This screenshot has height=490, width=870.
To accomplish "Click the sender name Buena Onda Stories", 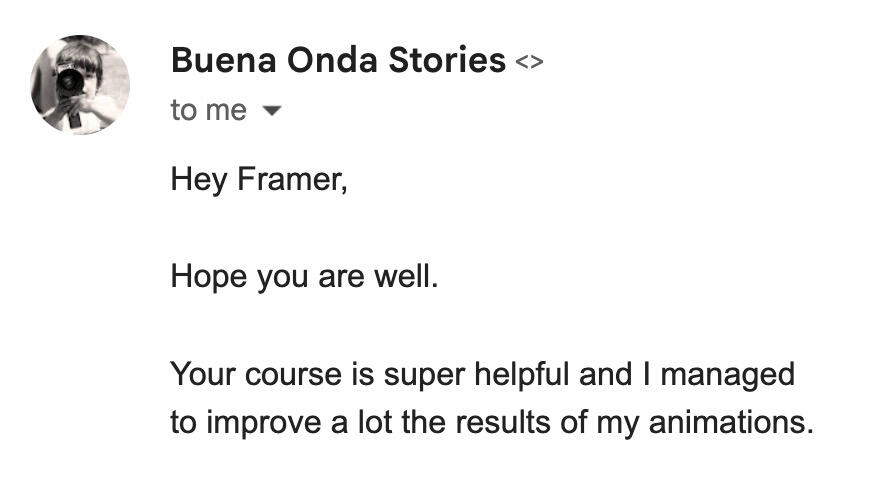I will click(x=338, y=61).
